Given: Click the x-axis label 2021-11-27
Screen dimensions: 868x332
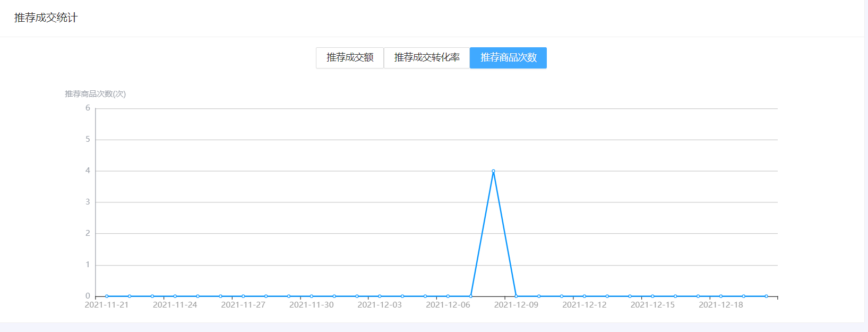Looking at the screenshot, I should coord(243,305).
